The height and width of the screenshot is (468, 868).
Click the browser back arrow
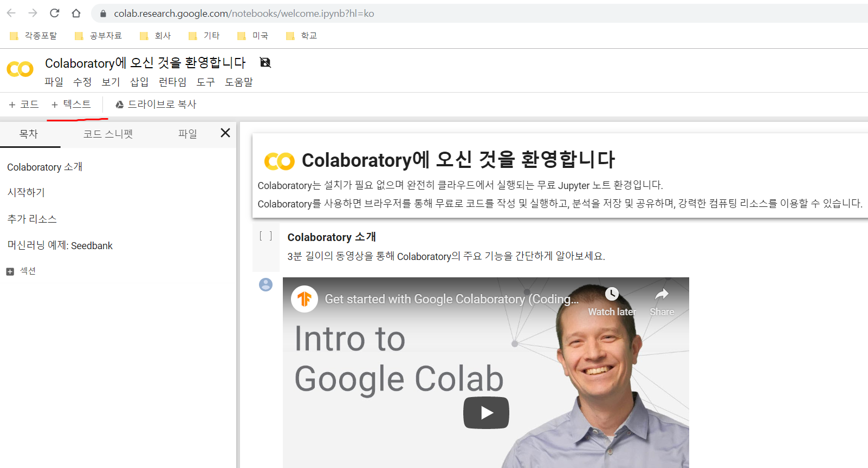coord(11,13)
